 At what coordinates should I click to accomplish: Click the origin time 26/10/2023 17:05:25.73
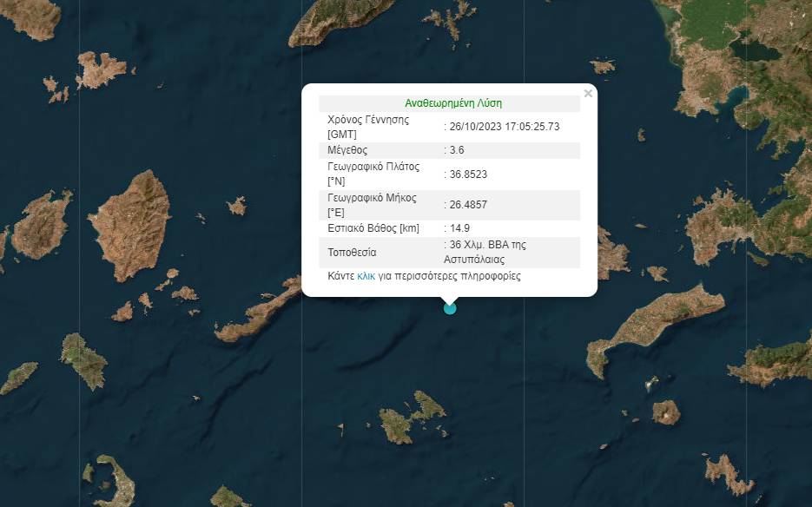click(505, 126)
